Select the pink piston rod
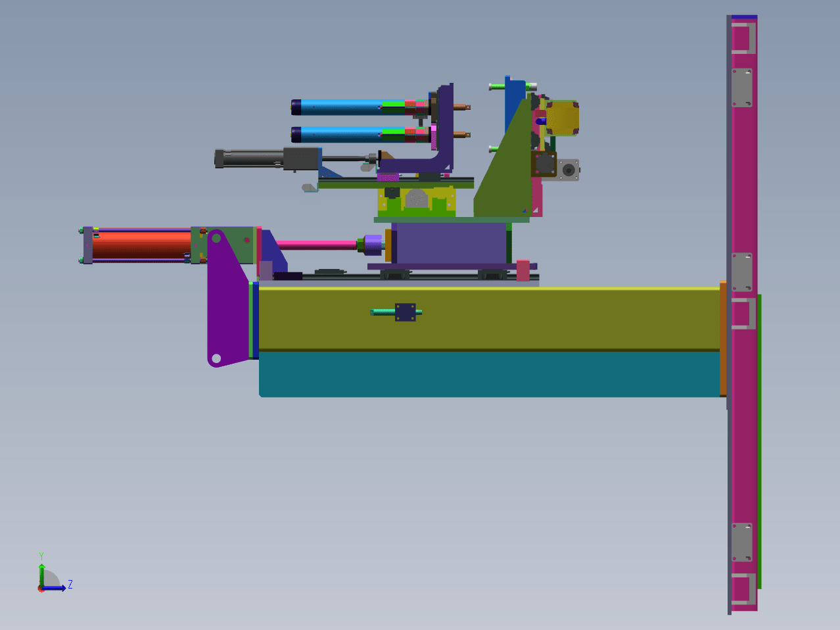840x630 pixels. (x=317, y=245)
